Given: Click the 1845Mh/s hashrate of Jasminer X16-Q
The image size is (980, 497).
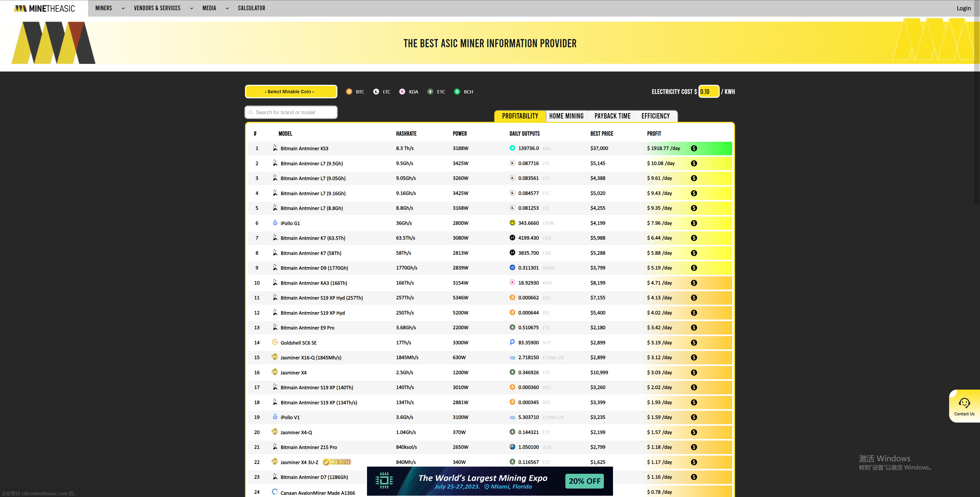Looking at the screenshot, I should [x=407, y=358].
